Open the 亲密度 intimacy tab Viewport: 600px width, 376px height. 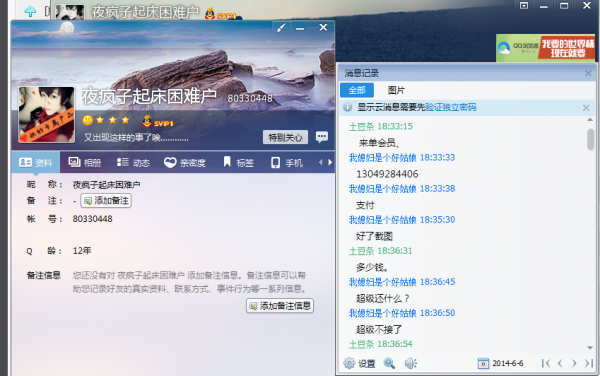[185, 163]
